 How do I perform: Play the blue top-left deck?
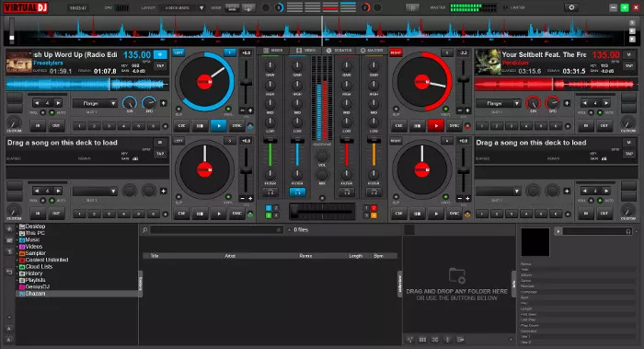point(219,126)
